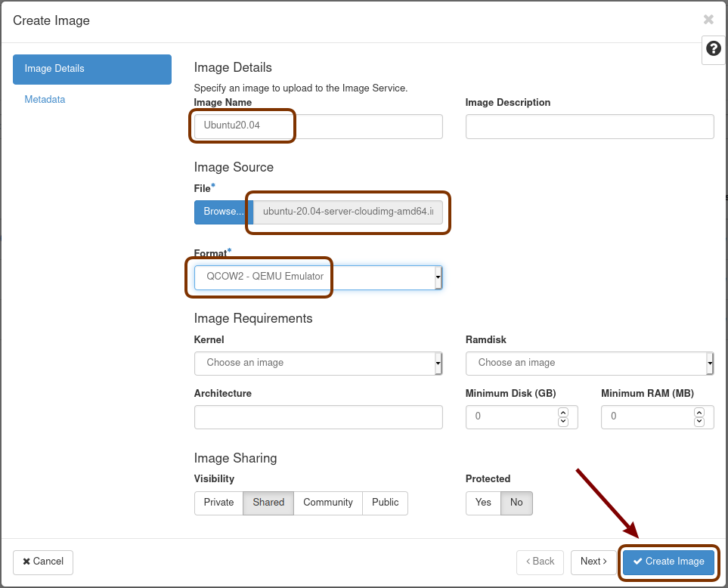Click the help question mark icon
Viewport: 728px width, 588px height.
click(x=713, y=49)
